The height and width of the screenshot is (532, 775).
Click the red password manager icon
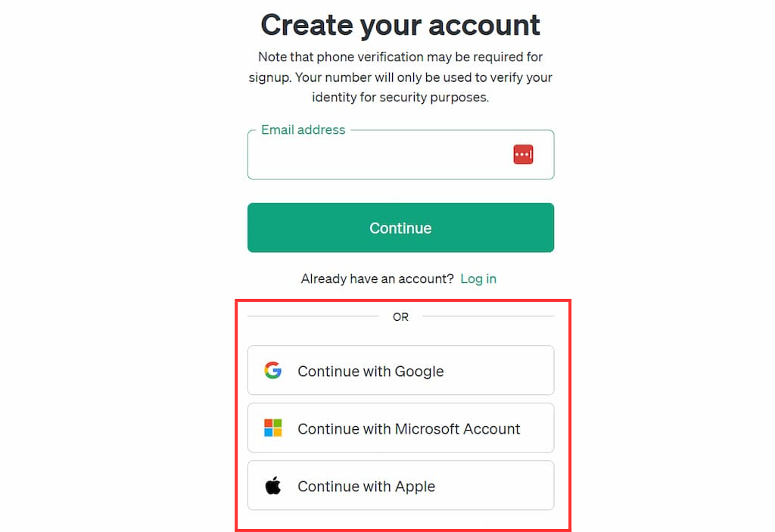pyautogui.click(x=523, y=154)
